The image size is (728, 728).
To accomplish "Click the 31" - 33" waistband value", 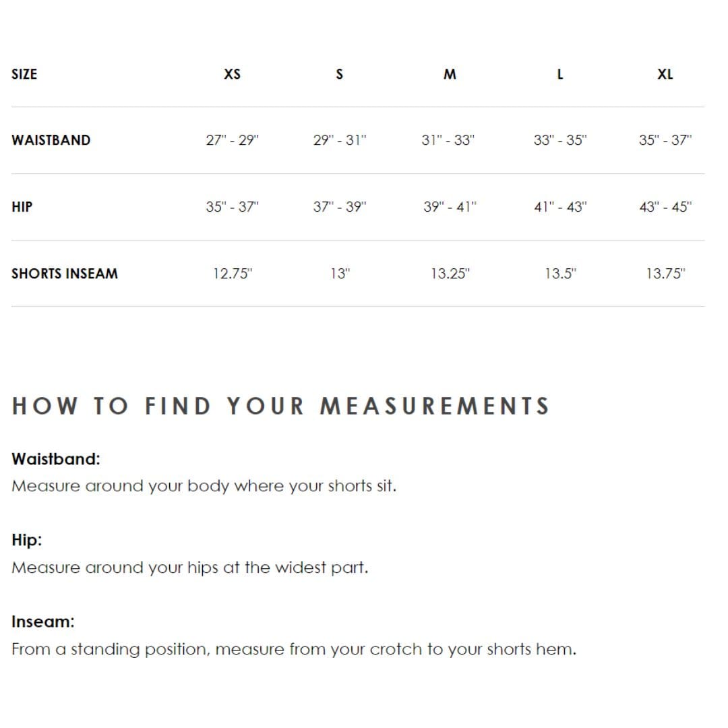I will pos(448,140).
